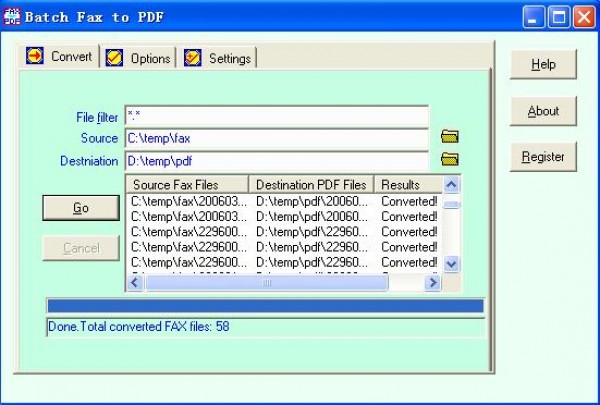Click the Destination path field
This screenshot has height=405, width=600.
click(276, 161)
